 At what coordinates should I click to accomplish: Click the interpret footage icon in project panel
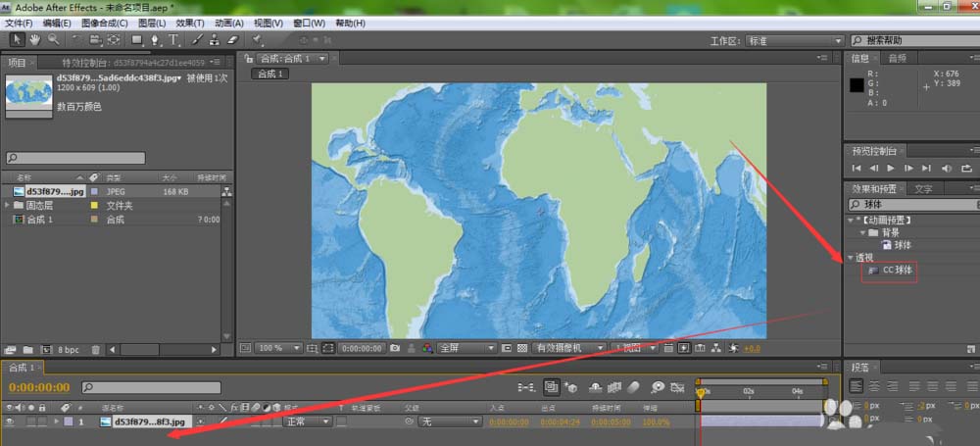[x=10, y=350]
